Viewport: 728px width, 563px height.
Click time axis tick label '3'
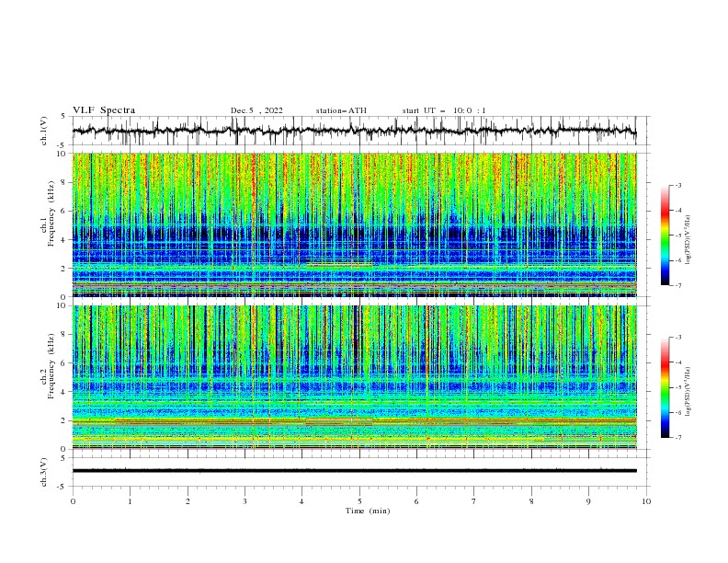pos(245,501)
